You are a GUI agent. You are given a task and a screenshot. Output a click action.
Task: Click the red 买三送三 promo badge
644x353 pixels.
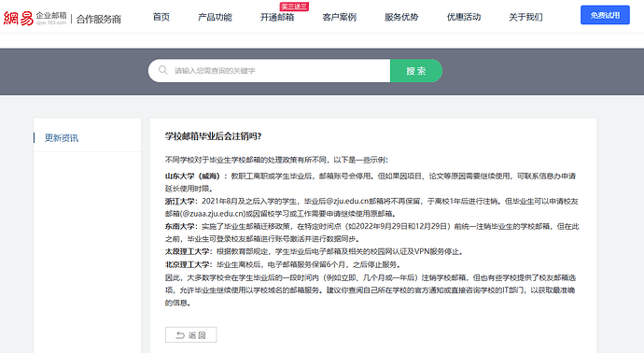pyautogui.click(x=294, y=7)
